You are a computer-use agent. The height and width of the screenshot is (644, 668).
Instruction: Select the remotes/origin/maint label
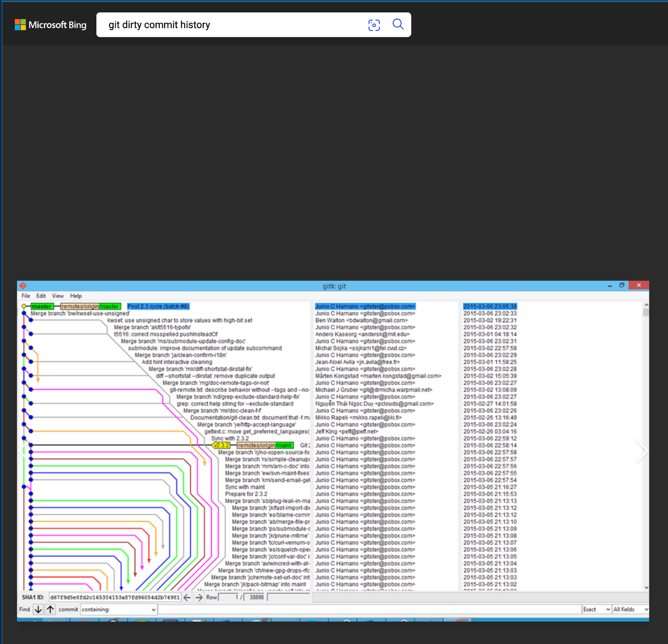pos(265,445)
